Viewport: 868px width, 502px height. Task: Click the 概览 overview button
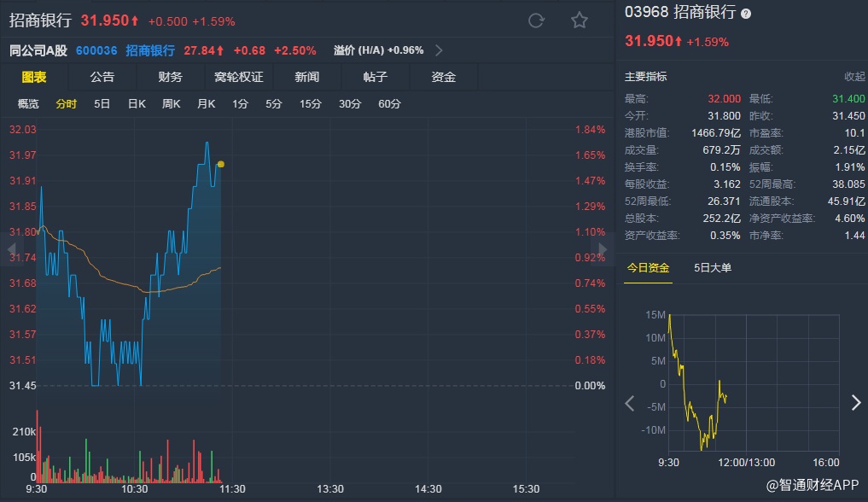tap(28, 104)
